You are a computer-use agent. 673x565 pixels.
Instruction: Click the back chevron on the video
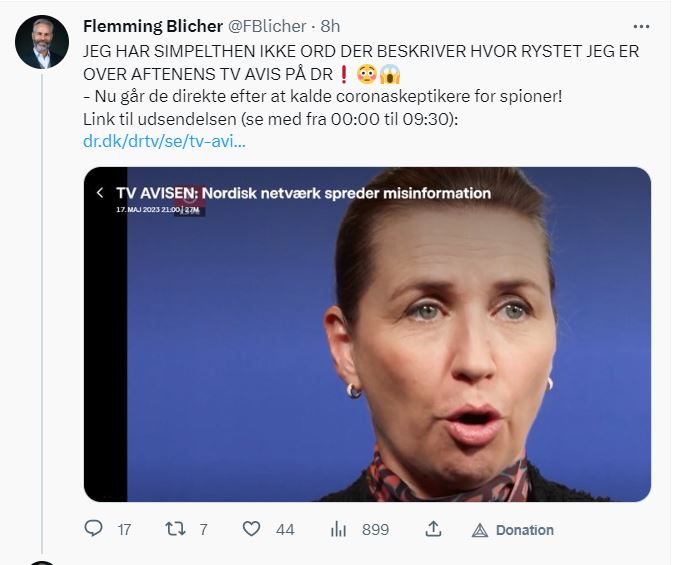[x=100, y=192]
